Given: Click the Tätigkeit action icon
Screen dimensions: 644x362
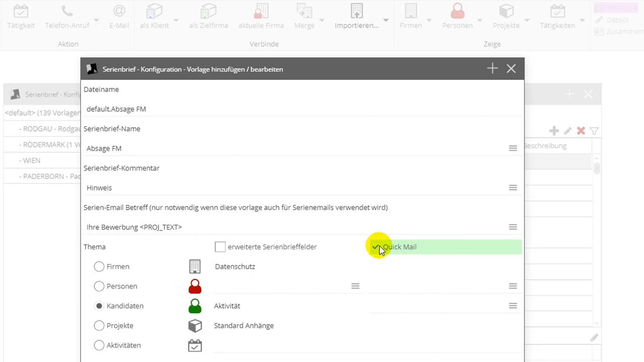Looking at the screenshot, I should [x=21, y=11].
